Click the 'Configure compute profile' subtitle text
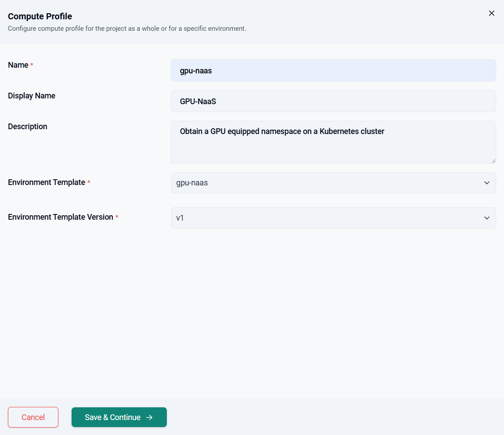The image size is (504, 435). [127, 29]
